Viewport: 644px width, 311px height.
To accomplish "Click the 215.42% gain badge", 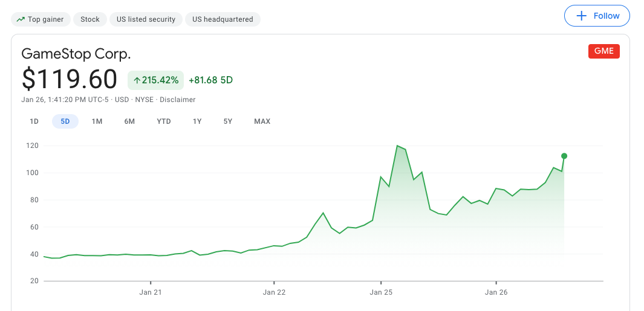I will (x=155, y=80).
